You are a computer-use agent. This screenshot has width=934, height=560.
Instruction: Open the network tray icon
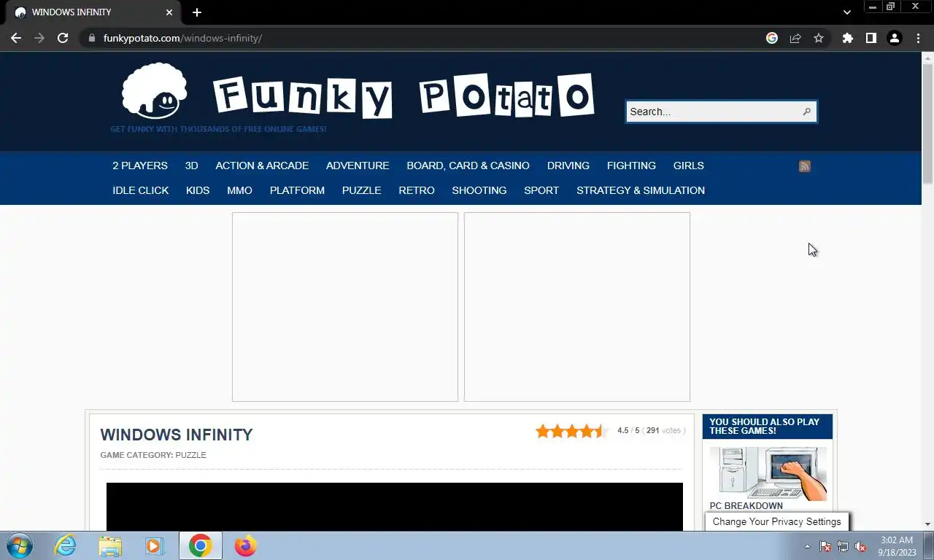[x=843, y=546]
